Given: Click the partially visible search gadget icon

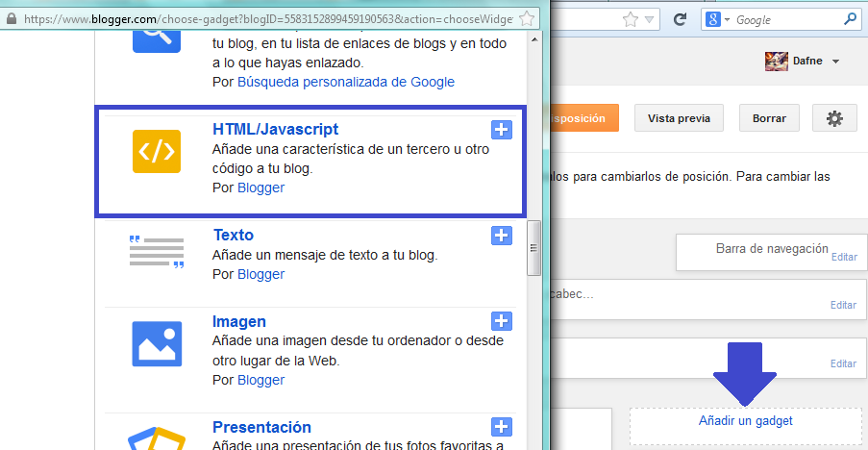Looking at the screenshot, I should tap(157, 41).
